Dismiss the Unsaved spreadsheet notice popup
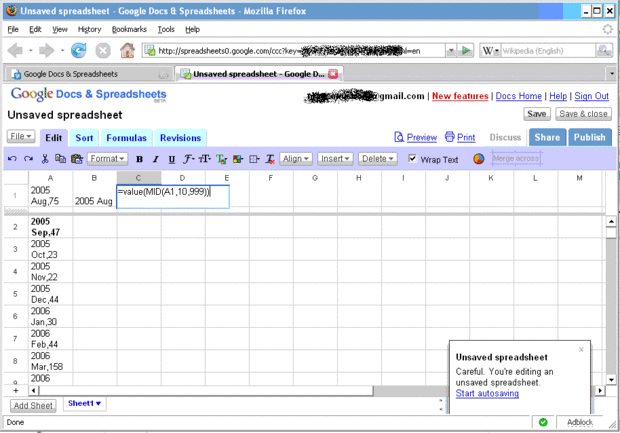The height and width of the screenshot is (433, 620). point(581,349)
